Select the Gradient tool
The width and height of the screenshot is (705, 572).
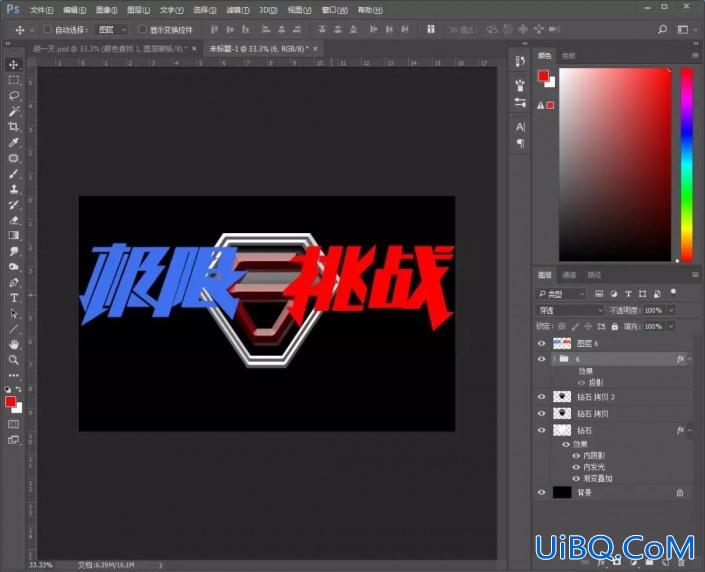click(13, 236)
